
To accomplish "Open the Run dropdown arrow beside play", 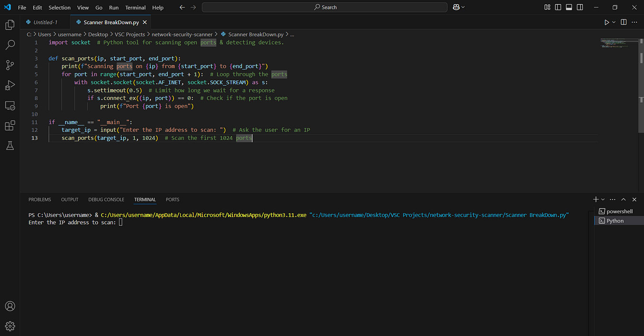I will pos(614,22).
